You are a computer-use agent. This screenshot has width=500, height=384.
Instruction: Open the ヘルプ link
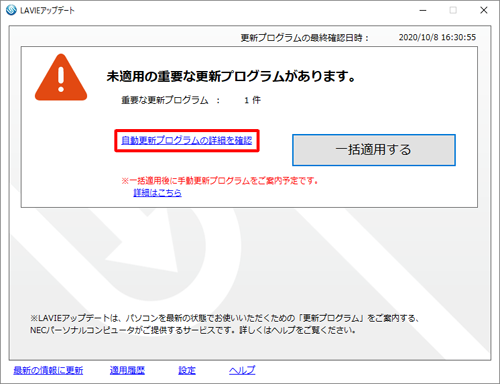pyautogui.click(x=242, y=370)
